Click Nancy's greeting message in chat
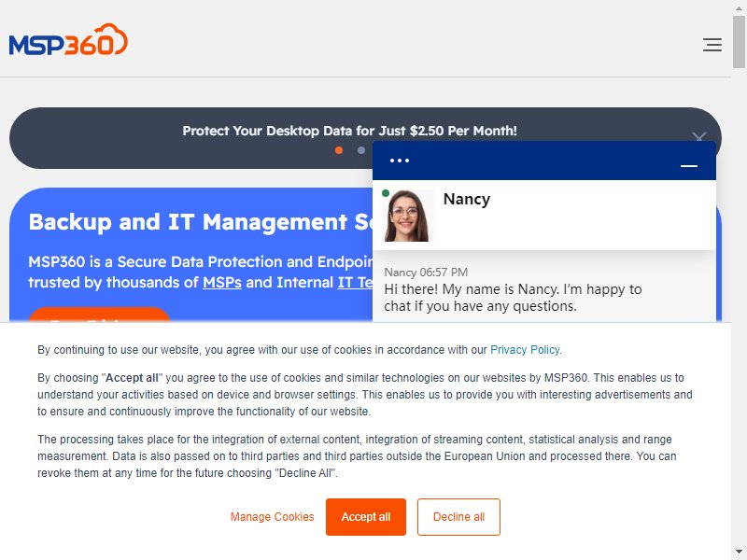The height and width of the screenshot is (560, 747). coord(513,298)
